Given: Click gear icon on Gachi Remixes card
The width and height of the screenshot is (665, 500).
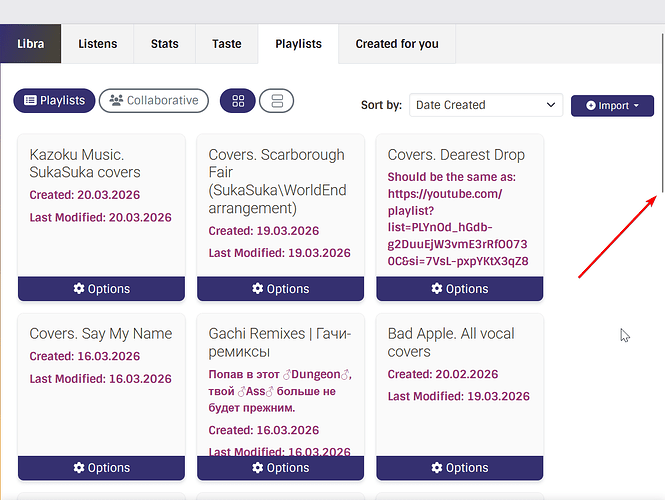Looking at the screenshot, I should tap(258, 468).
